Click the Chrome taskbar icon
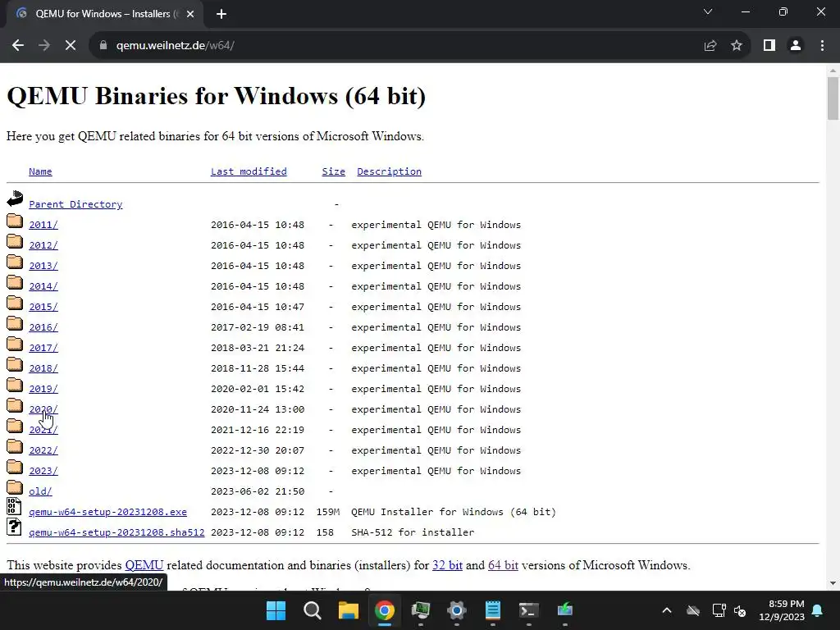This screenshot has height=630, width=840. tap(384, 610)
